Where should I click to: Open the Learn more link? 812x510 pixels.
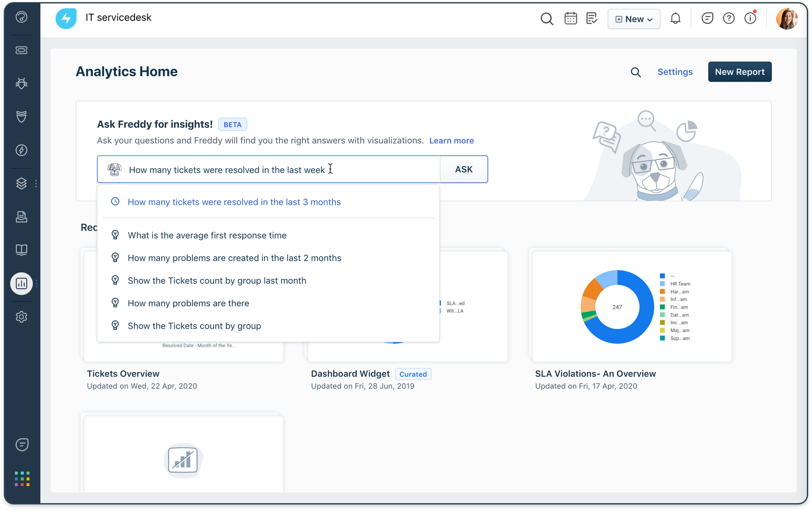pos(451,141)
